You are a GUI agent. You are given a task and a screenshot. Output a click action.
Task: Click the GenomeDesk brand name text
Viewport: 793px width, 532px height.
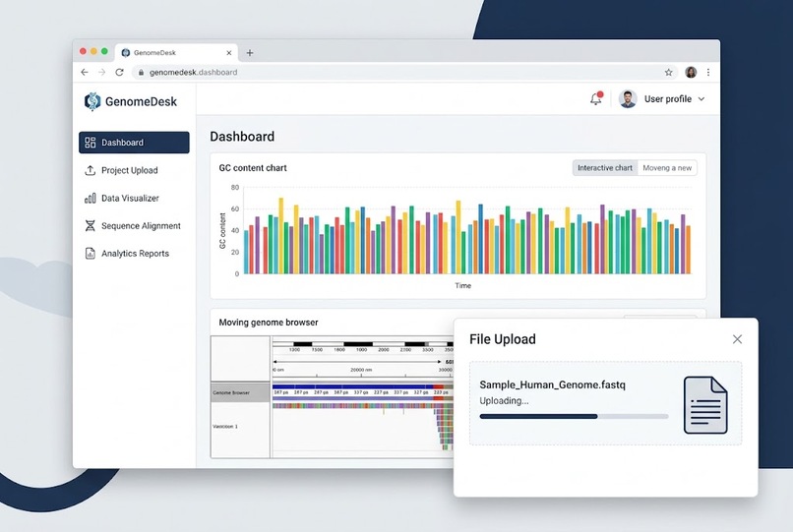tap(141, 101)
